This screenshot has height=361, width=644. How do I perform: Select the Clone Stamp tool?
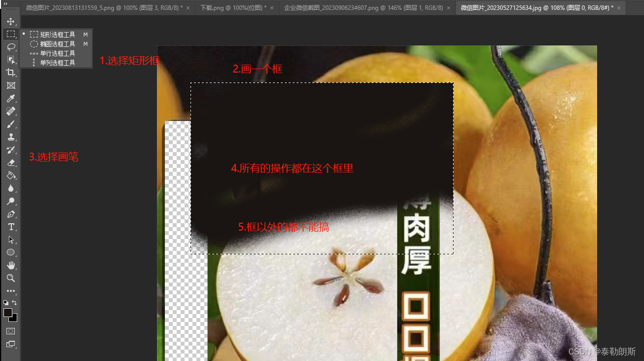click(11, 137)
